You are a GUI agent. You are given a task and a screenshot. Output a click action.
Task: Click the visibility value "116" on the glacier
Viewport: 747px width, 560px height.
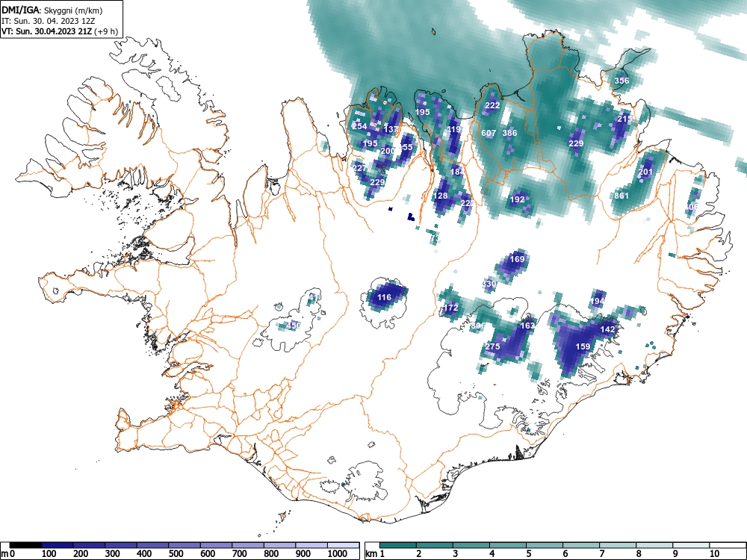coord(384,297)
